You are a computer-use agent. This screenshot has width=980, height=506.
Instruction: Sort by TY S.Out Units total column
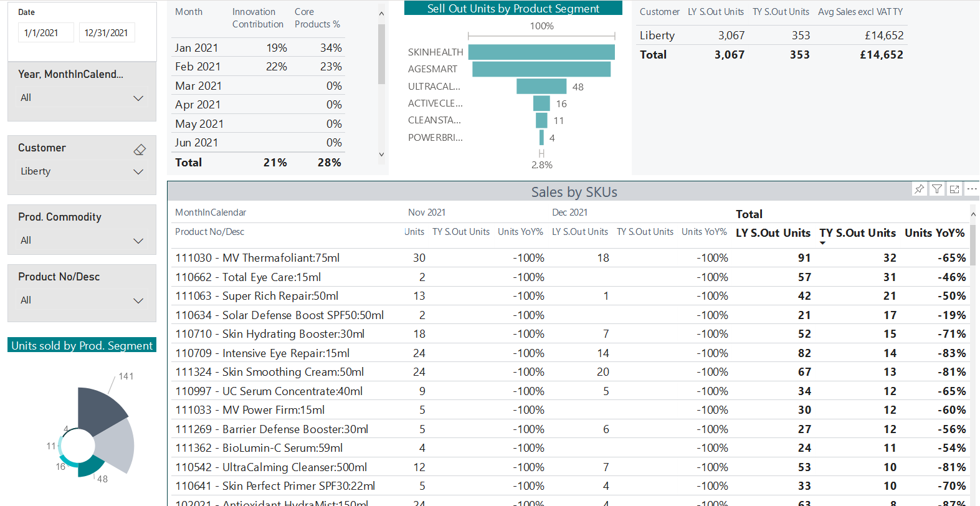point(857,233)
